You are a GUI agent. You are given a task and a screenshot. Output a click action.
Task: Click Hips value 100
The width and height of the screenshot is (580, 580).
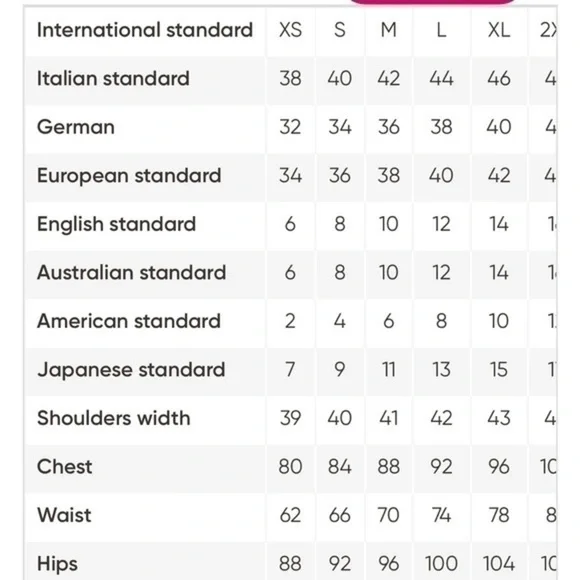click(441, 563)
